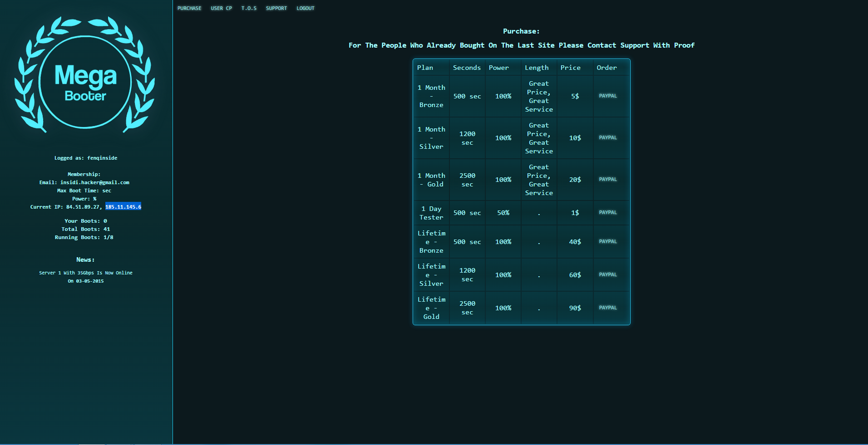Click PAYPAL for 1 Month Silver plan

click(x=607, y=138)
